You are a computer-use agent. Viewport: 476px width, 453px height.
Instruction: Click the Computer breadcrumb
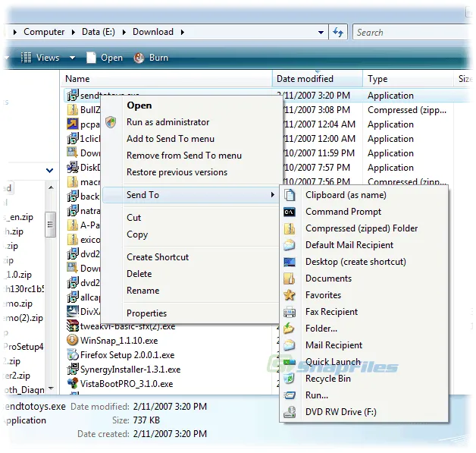44,32
